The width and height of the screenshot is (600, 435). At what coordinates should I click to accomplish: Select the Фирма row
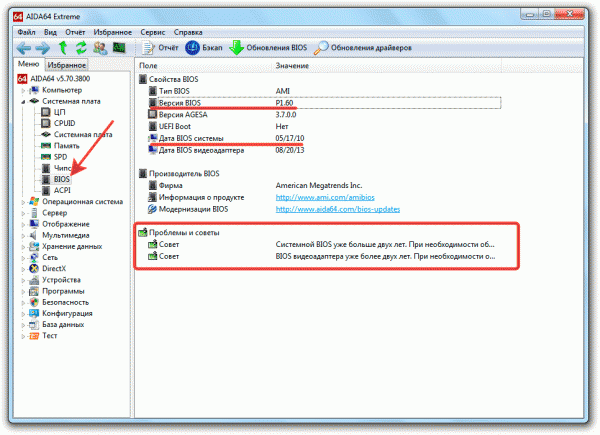pyautogui.click(x=324, y=186)
